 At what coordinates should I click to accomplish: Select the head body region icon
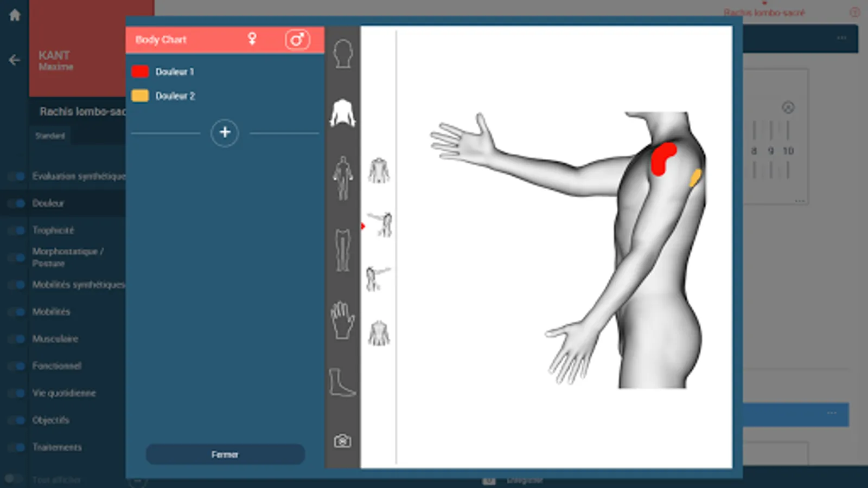tap(342, 53)
